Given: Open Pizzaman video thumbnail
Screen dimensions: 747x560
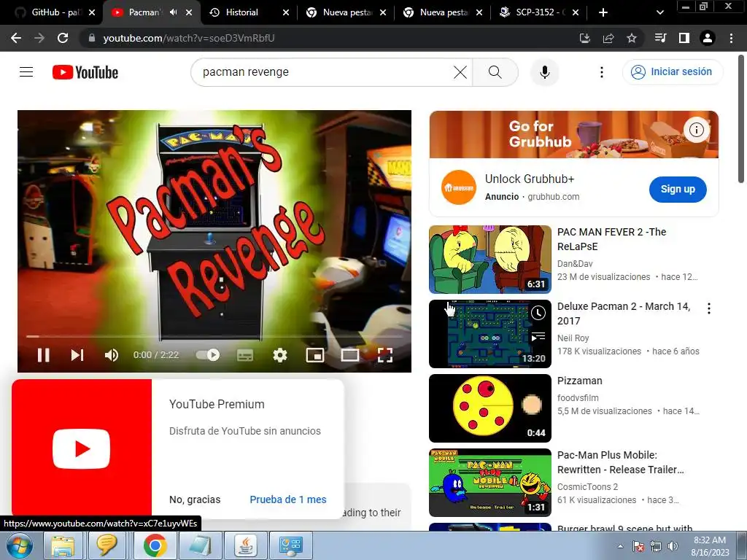Looking at the screenshot, I should (489, 408).
